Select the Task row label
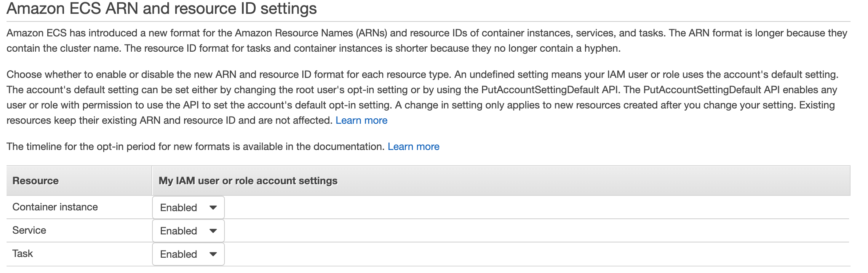Viewport: 868px width, 273px height. (23, 254)
